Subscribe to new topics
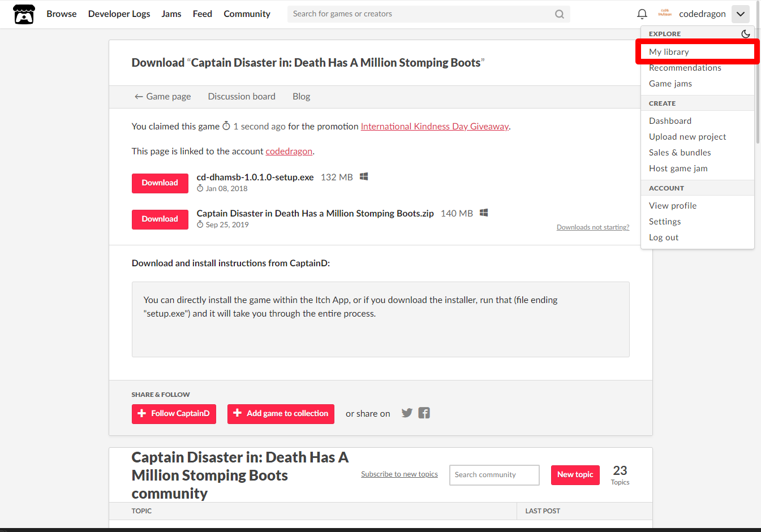This screenshot has height=532, width=761. pos(399,474)
